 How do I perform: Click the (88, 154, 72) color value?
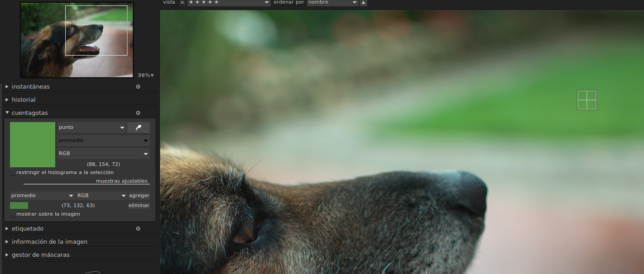103,164
